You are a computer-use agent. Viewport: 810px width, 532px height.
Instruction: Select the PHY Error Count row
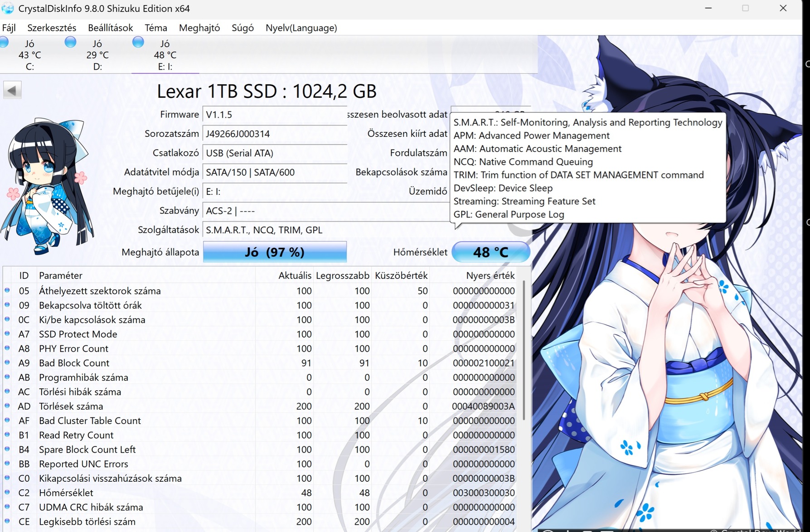(260, 349)
